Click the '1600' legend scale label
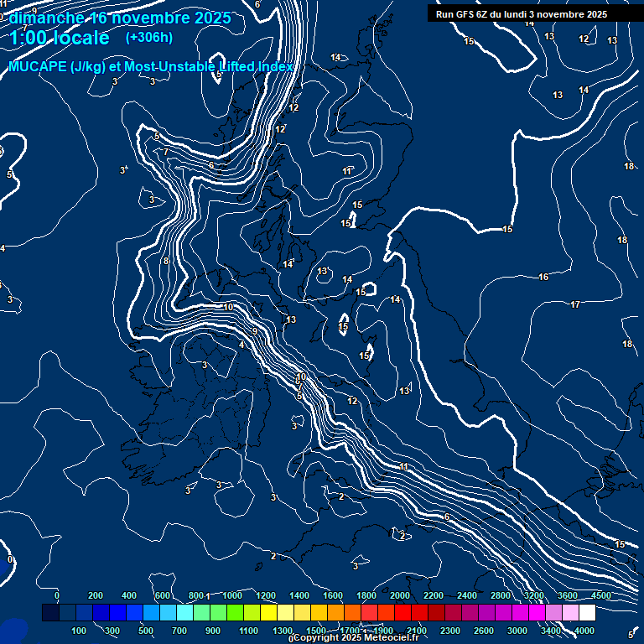Screen dimensions: 644x644 click(333, 595)
